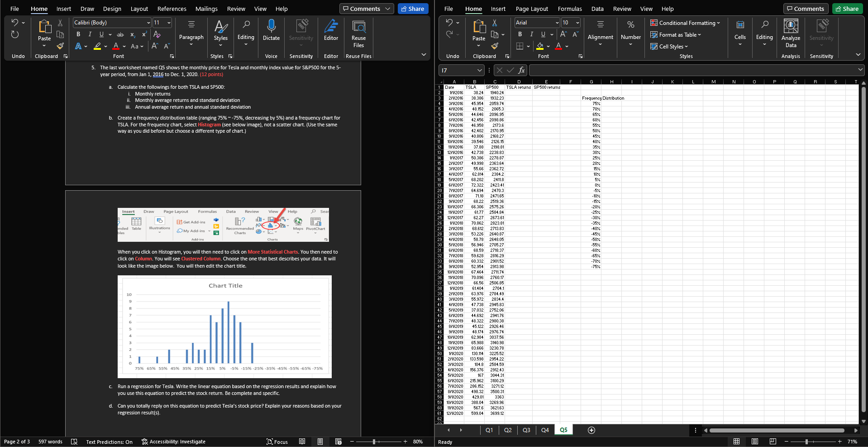The width and height of the screenshot is (868, 447).
Task: Add a new sheet in Excel
Action: 591,430
